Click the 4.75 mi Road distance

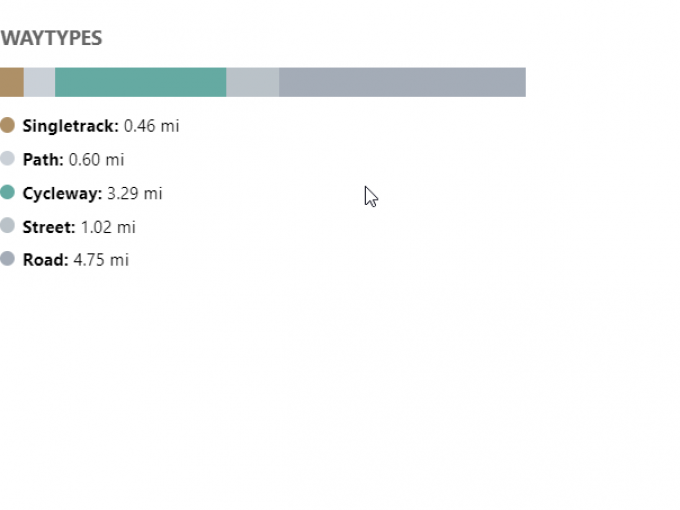click(x=101, y=260)
